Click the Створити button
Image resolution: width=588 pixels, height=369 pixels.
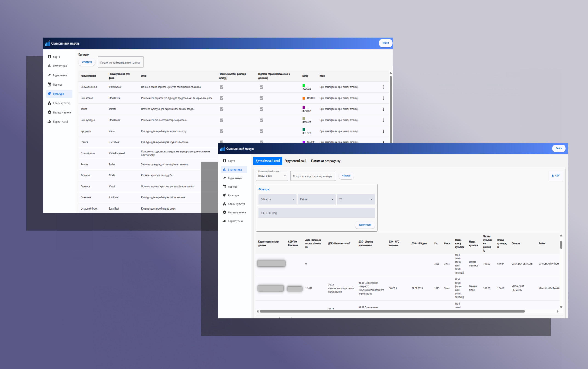pos(87,62)
